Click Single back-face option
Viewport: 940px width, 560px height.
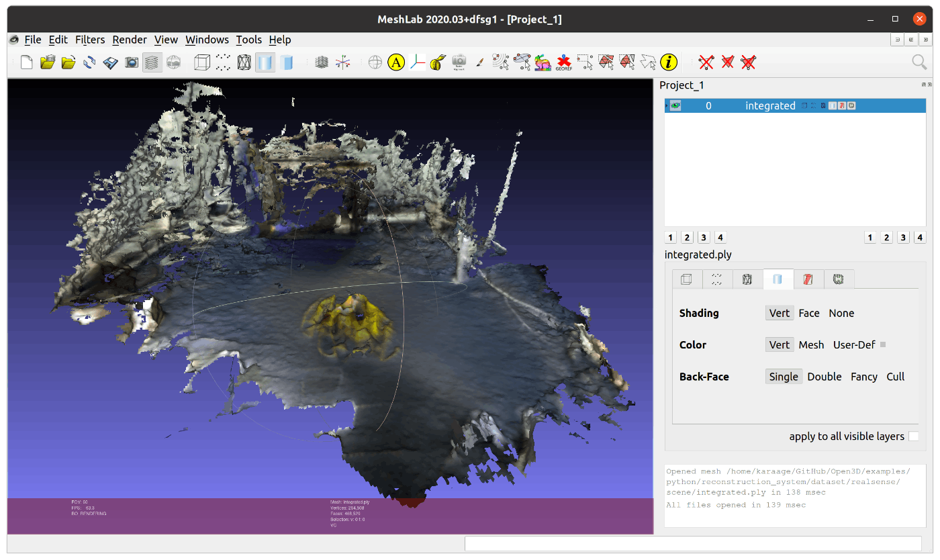pyautogui.click(x=784, y=377)
